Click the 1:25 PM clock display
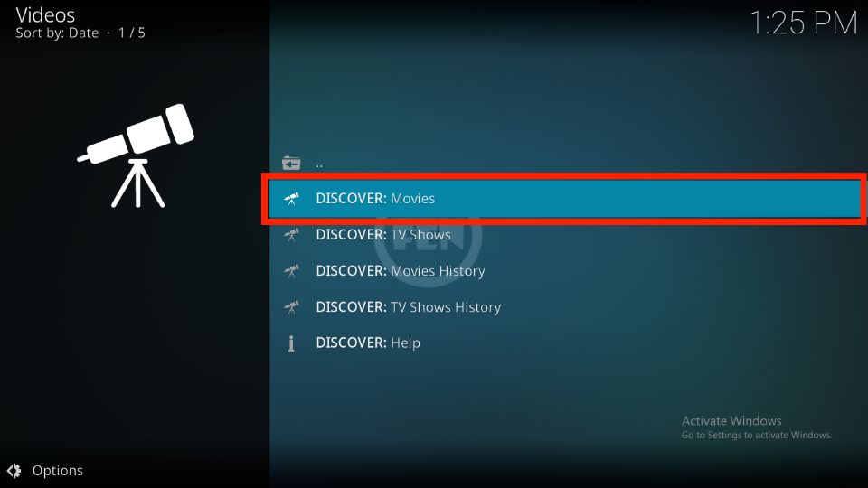Image resolution: width=868 pixels, height=488 pixels. (x=803, y=23)
